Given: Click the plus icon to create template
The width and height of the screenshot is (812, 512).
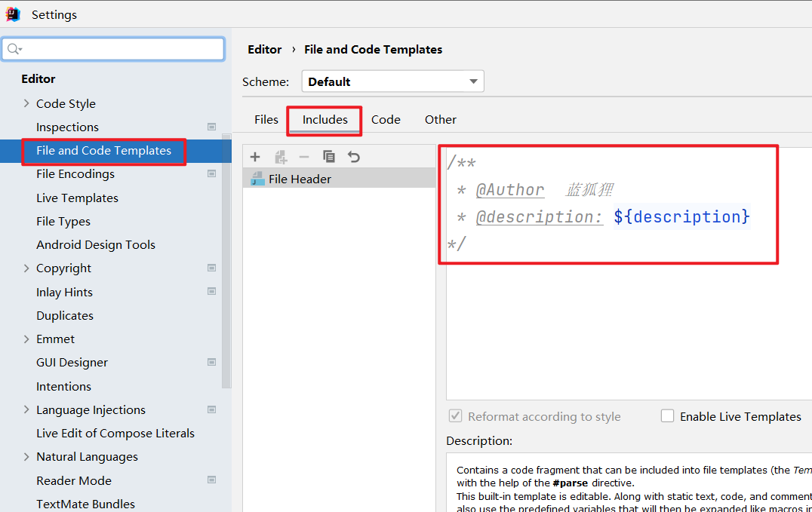Looking at the screenshot, I should tap(255, 157).
